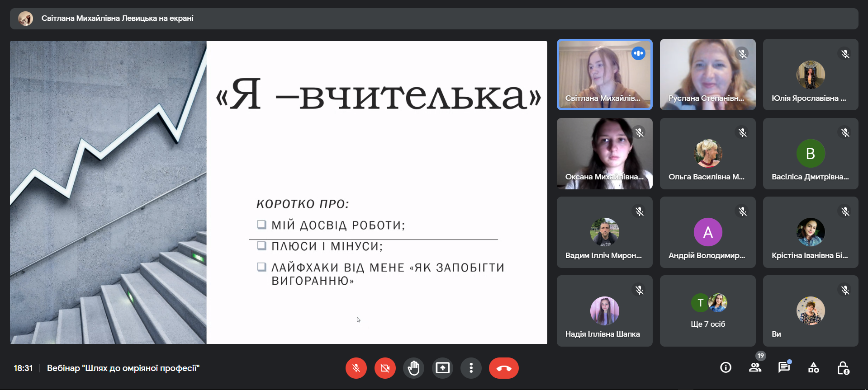Viewport: 868px width, 390px height.
Task: Click the staircase chart image on the slide
Action: pyautogui.click(x=108, y=193)
